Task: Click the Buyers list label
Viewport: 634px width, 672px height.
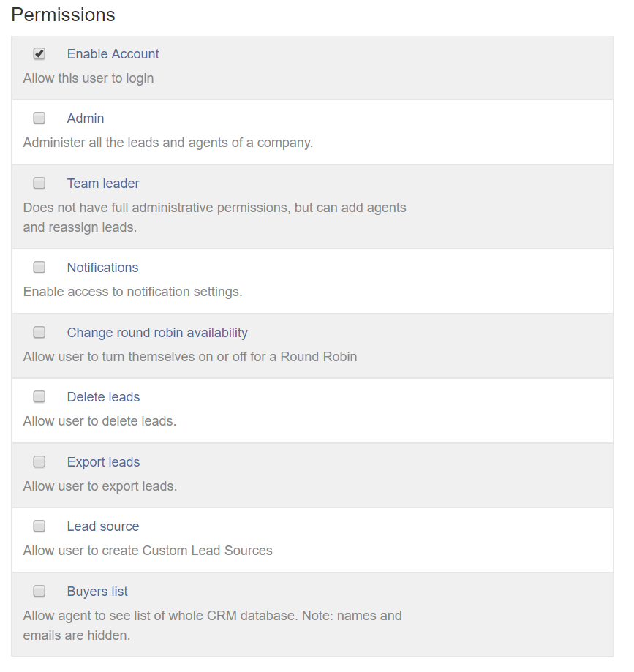Action: click(97, 592)
